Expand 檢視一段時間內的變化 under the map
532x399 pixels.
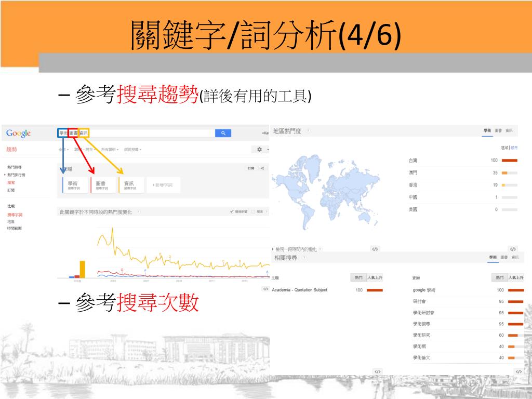coord(296,249)
